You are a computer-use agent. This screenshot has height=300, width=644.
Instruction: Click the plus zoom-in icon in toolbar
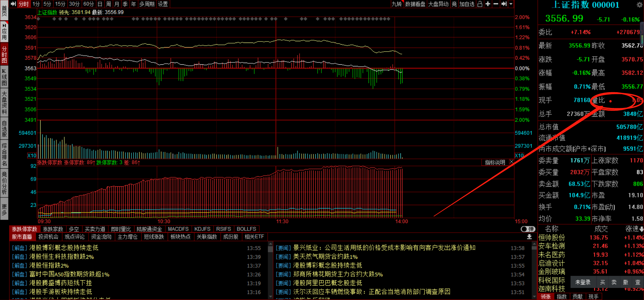pos(488,4)
